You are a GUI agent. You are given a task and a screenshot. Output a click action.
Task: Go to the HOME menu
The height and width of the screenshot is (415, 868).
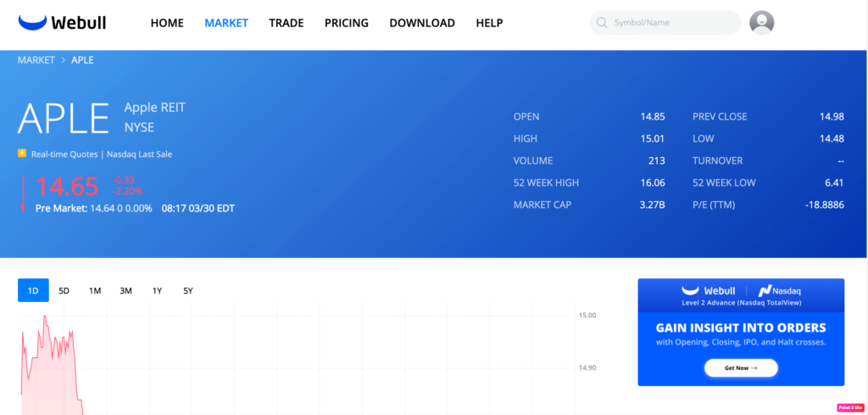(167, 23)
